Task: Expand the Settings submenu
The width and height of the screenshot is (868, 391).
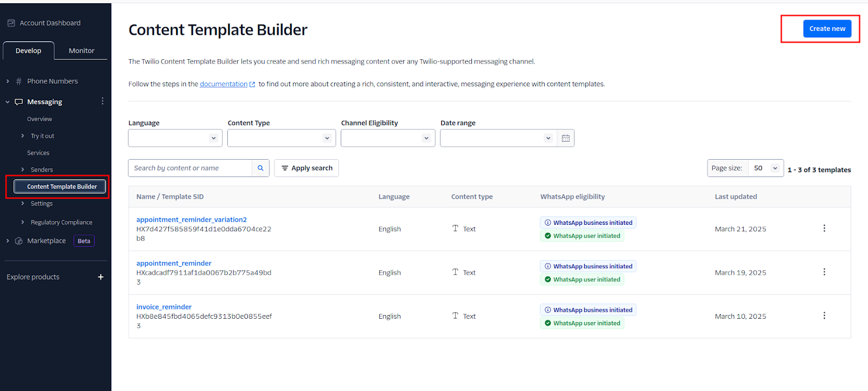Action: [x=22, y=204]
